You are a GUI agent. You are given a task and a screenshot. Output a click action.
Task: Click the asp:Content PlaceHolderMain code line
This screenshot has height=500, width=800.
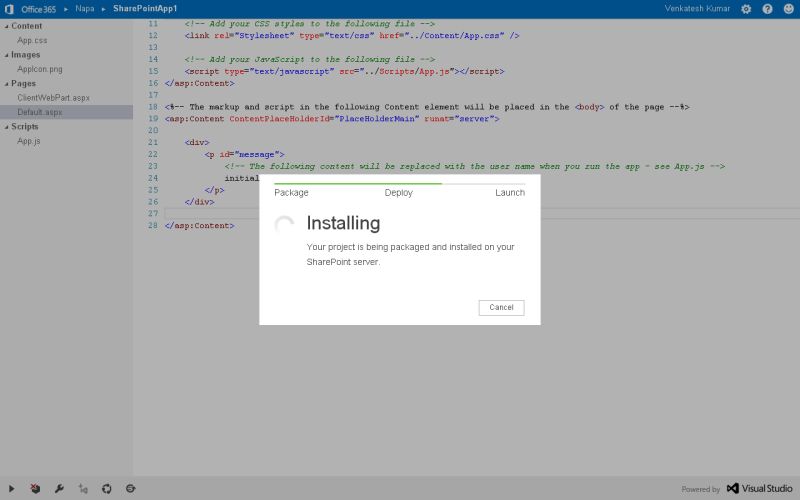click(332, 119)
